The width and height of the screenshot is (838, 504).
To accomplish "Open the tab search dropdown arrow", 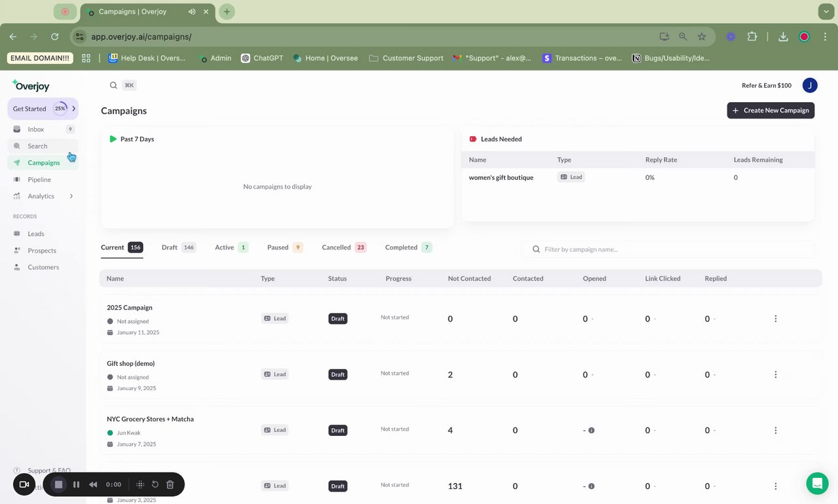I will click(825, 12).
